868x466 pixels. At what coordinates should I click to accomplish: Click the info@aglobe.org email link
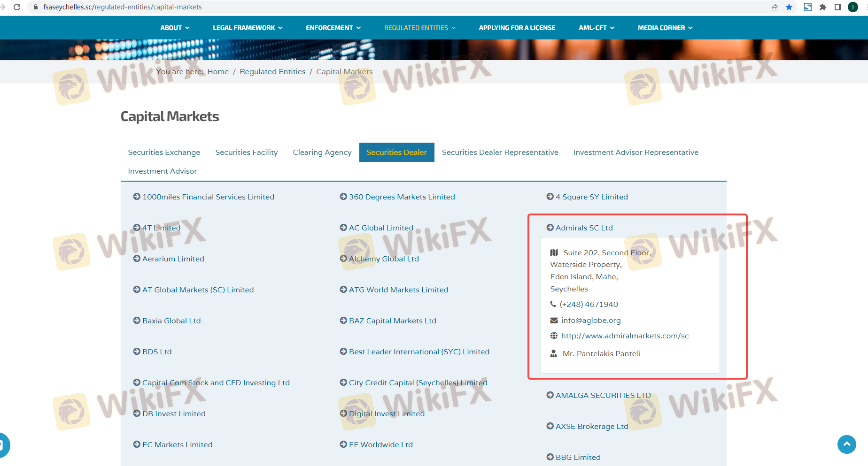tap(591, 321)
